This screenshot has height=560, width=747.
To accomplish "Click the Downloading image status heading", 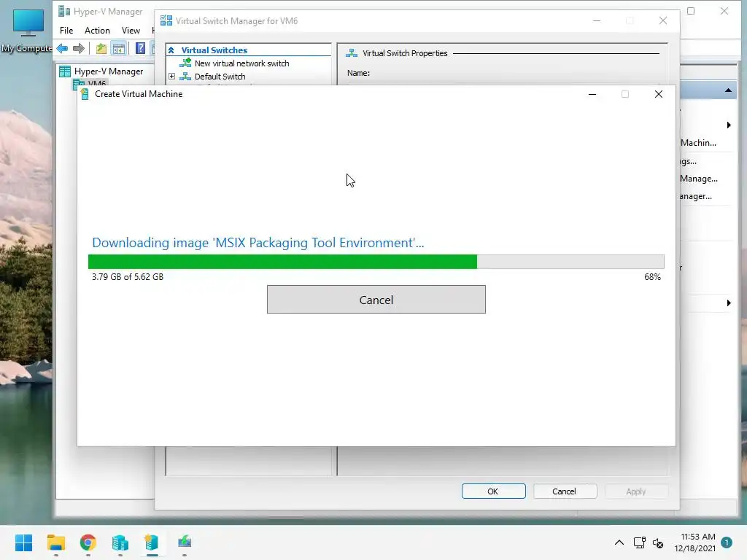I will point(258,242).
